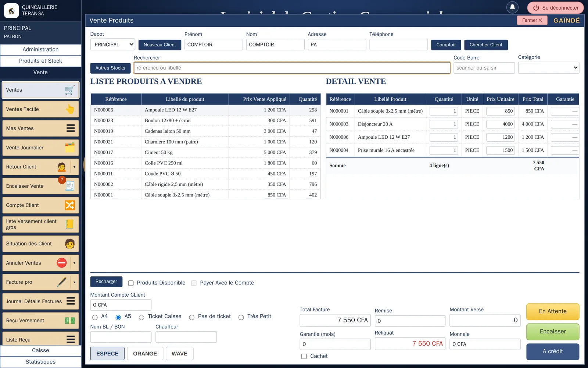
Task: Enable the Produits Disponible checkbox
Action: coord(131,283)
